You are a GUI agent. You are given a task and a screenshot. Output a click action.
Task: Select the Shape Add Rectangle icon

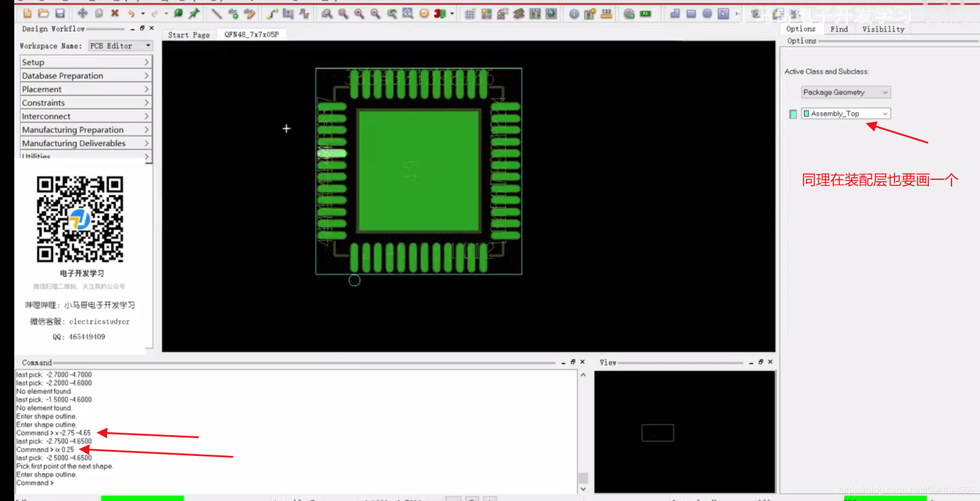(x=691, y=14)
